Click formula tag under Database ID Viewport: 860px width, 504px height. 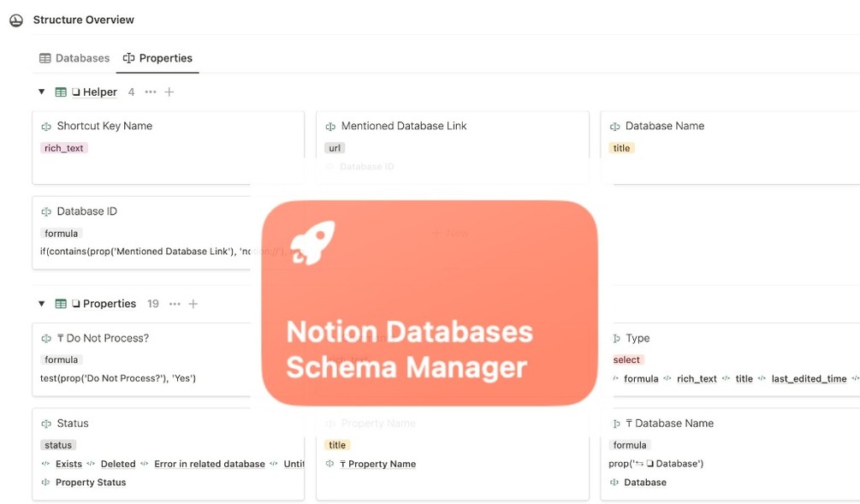(x=61, y=234)
